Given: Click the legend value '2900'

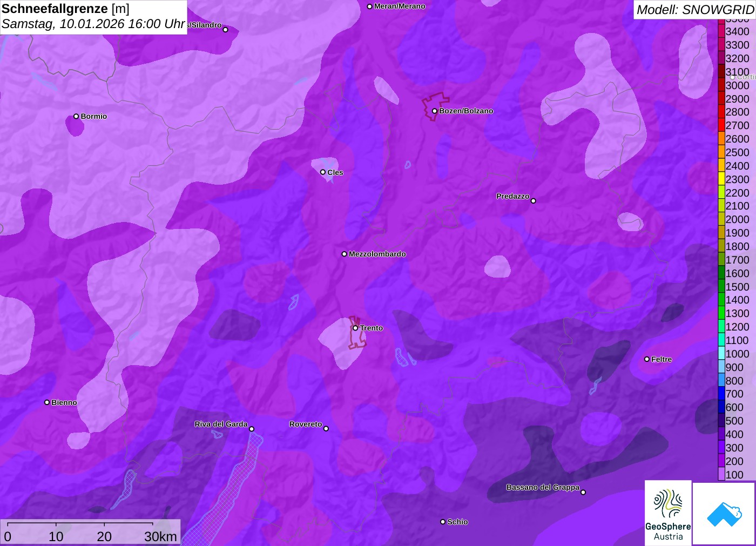Looking at the screenshot, I should 737,99.
